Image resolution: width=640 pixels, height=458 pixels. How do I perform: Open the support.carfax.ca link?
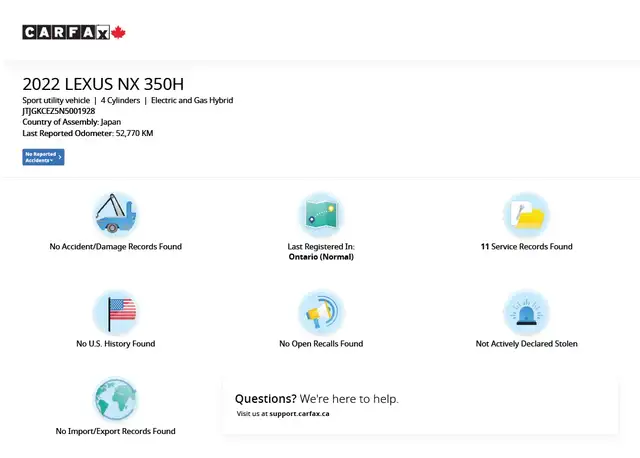tap(300, 413)
